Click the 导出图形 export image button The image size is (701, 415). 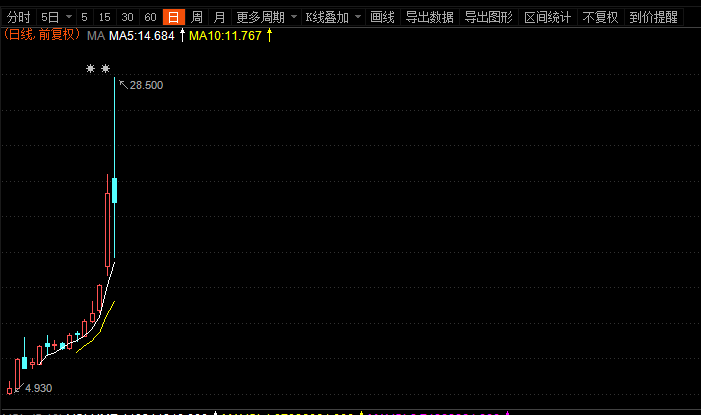coord(488,17)
